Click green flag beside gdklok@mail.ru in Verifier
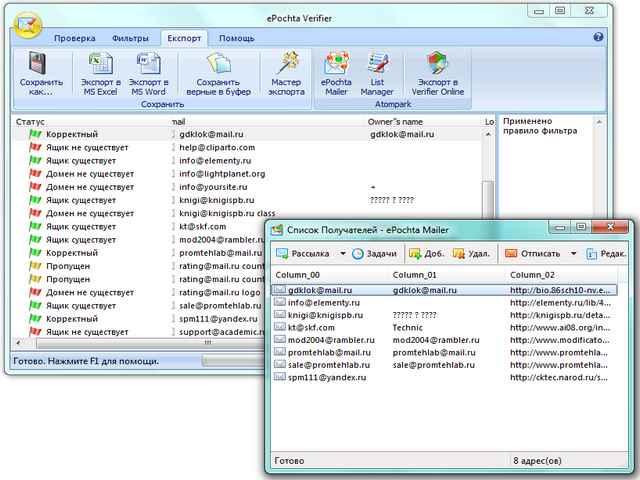The width and height of the screenshot is (640, 480). coord(36,134)
